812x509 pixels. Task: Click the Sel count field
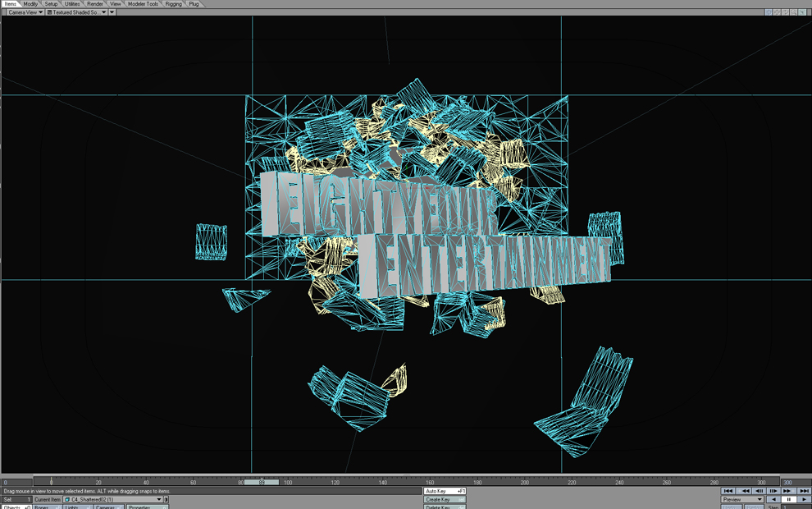click(x=16, y=500)
